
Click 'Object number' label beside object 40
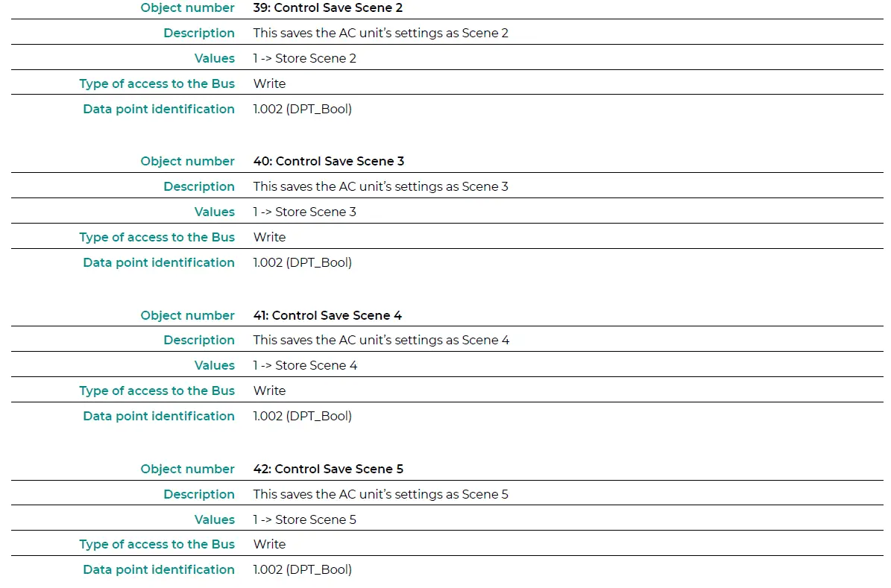[187, 161]
